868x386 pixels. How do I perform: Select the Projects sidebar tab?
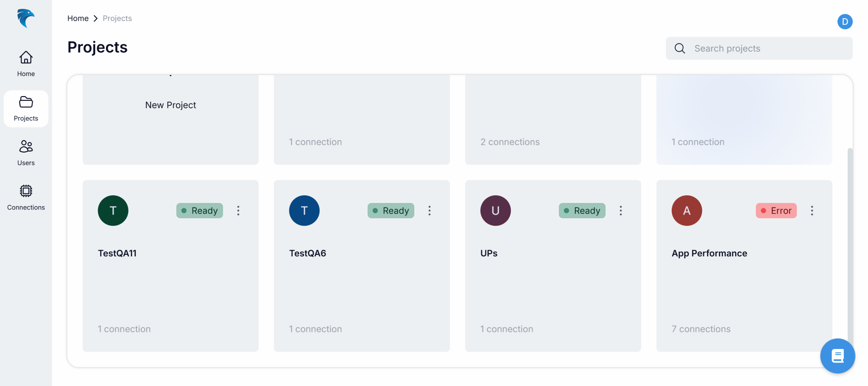[26, 109]
